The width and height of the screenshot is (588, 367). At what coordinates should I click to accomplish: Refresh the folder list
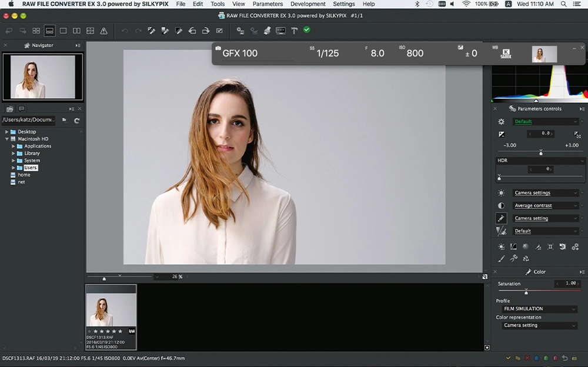click(x=77, y=121)
